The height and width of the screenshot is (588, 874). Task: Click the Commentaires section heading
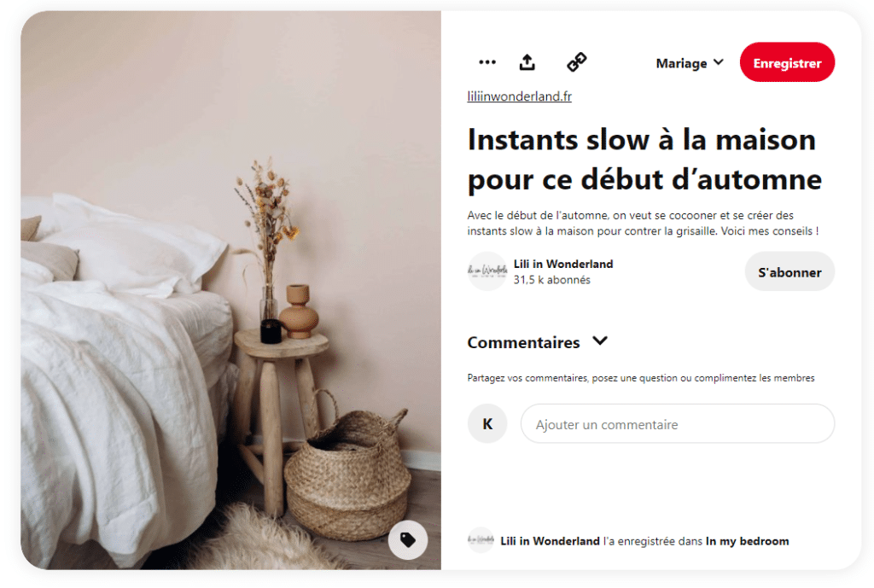pos(523,342)
